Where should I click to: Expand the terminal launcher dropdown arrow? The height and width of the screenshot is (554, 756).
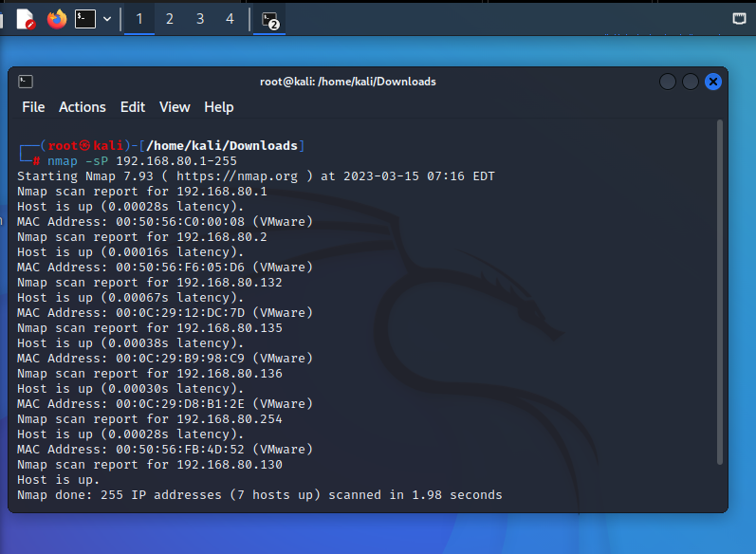(x=107, y=19)
